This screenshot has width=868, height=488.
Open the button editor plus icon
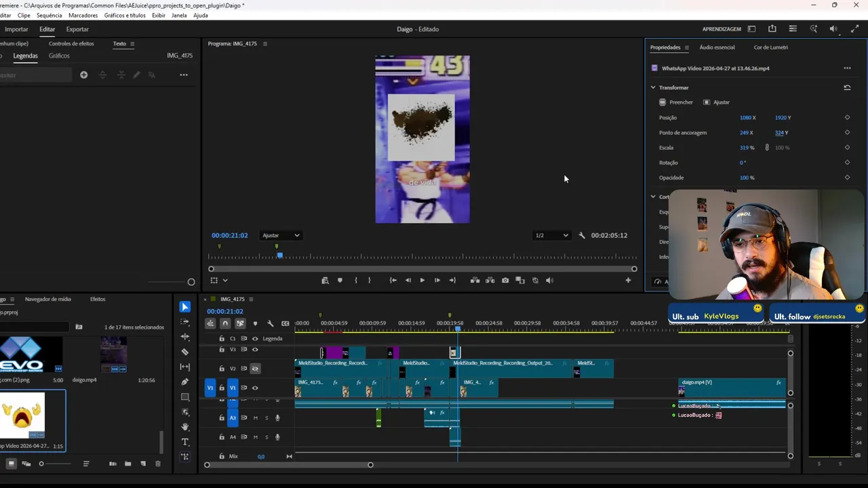pyautogui.click(x=628, y=280)
